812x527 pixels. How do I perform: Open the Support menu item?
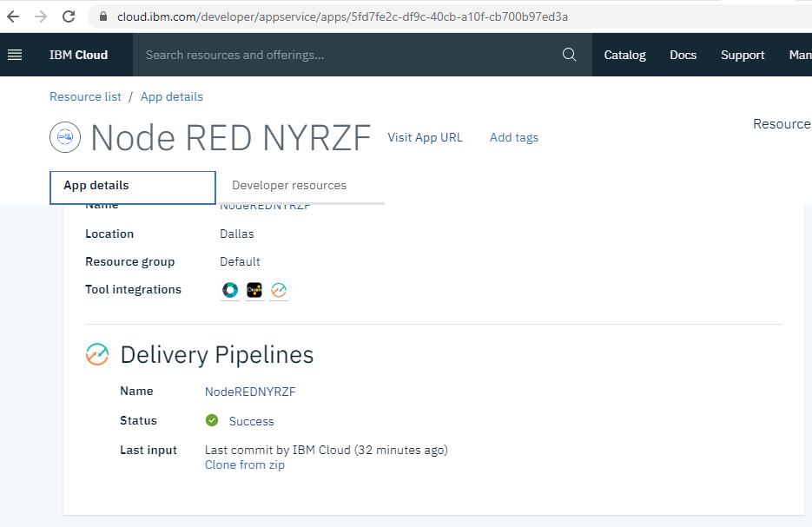(x=743, y=55)
